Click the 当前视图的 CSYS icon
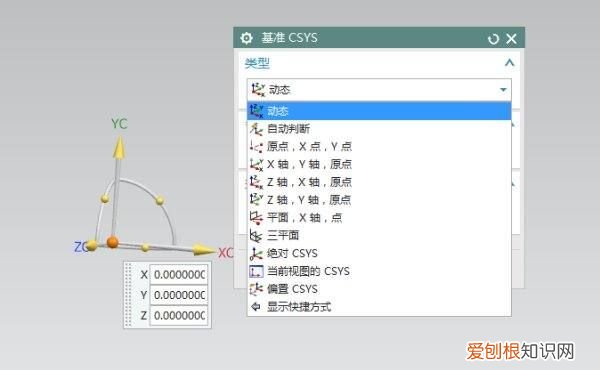 [x=256, y=271]
